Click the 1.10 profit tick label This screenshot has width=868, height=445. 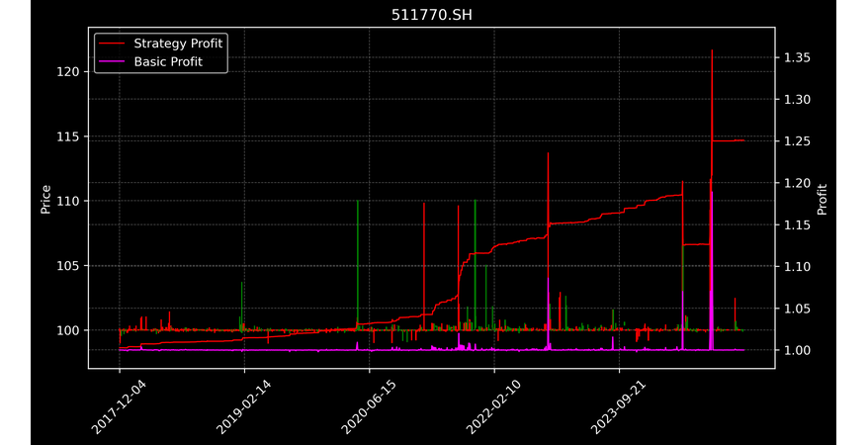point(797,267)
